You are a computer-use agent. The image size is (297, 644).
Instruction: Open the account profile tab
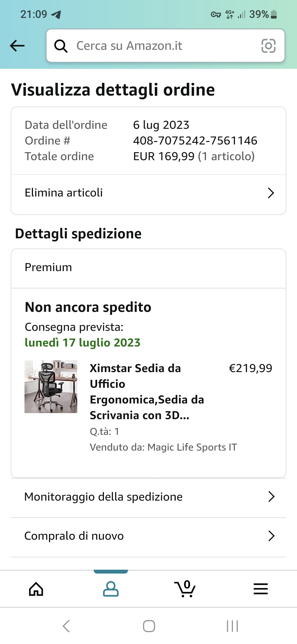(111, 589)
